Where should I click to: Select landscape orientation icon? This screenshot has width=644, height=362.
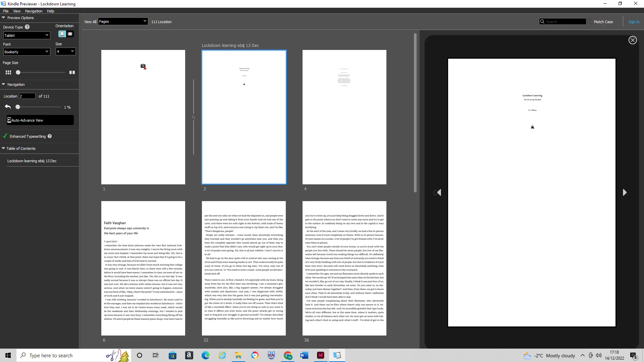click(x=70, y=34)
